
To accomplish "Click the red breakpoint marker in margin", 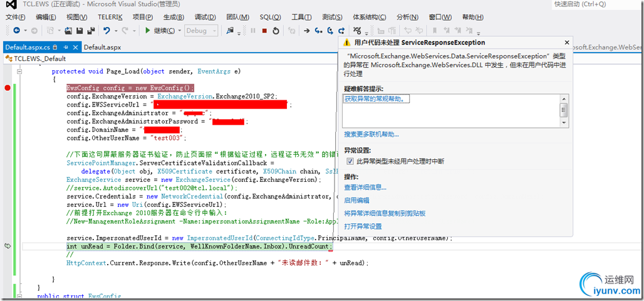I will tap(7, 88).
